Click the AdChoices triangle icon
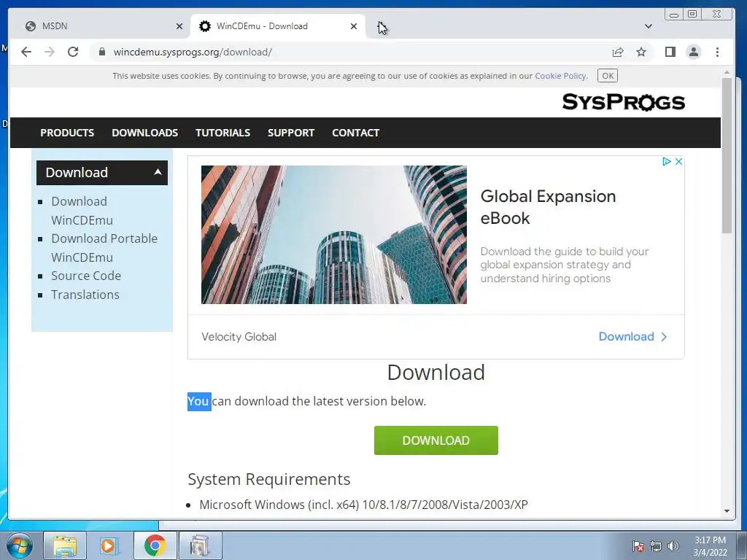 pos(667,161)
